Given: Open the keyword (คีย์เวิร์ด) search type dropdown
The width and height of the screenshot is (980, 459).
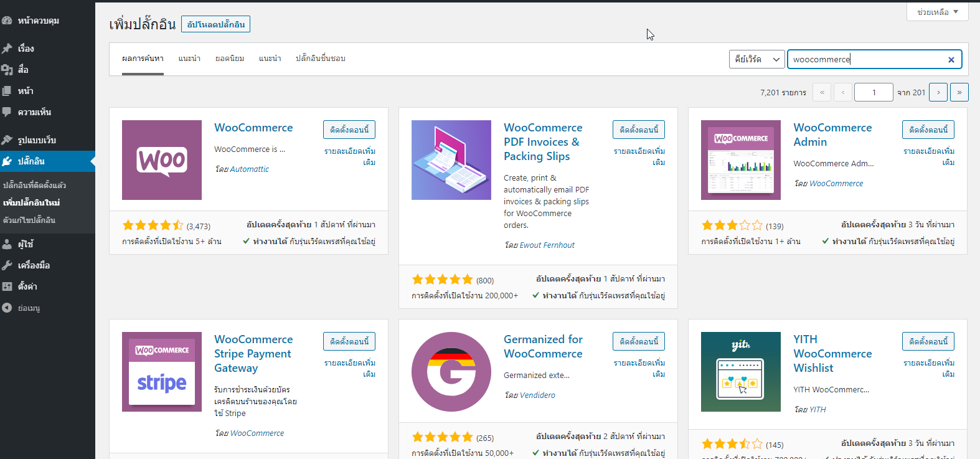Looking at the screenshot, I should point(757,59).
